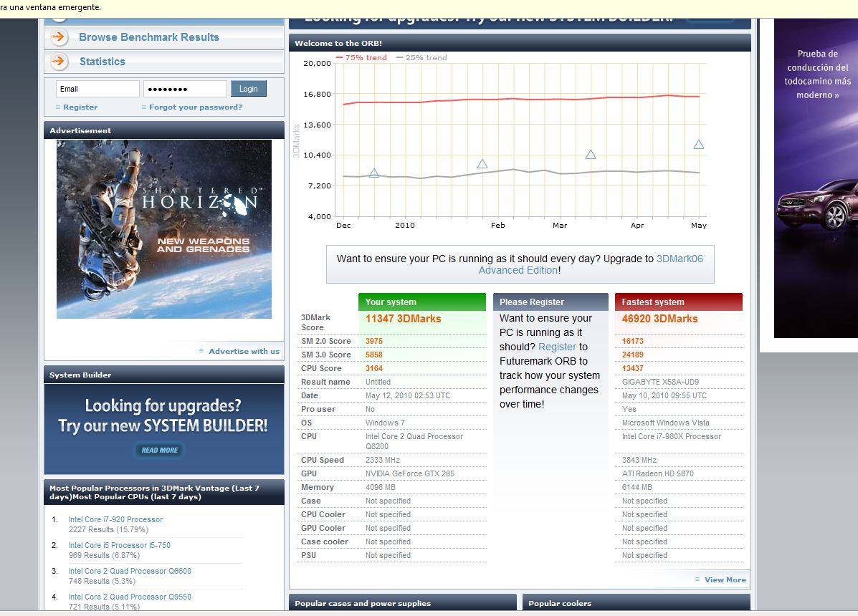Viewport: 858px width, 616px height.
Task: Click the Popular cases and power supplies header
Action: pos(403,603)
